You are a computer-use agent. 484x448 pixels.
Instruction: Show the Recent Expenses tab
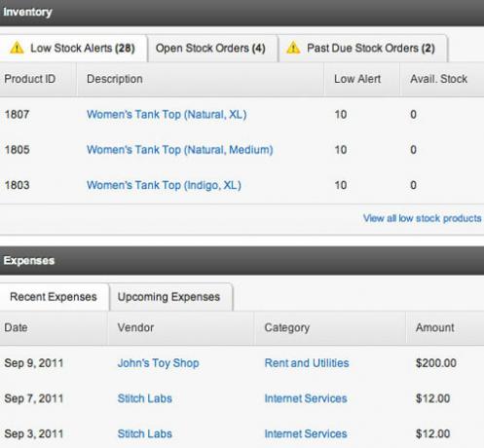[x=54, y=297]
